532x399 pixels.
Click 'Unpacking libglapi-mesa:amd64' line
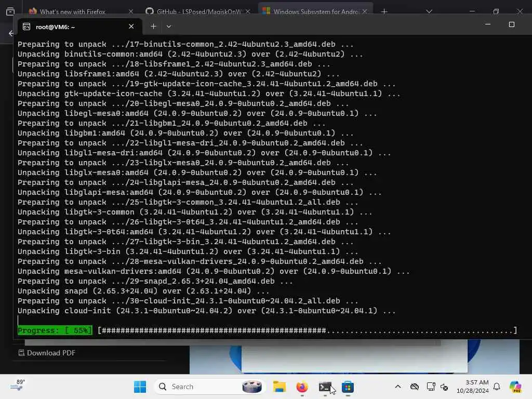199,192
